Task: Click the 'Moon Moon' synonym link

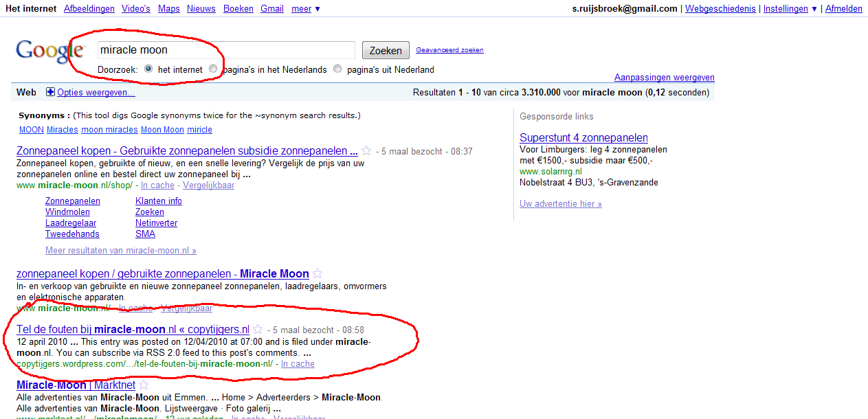Action: point(163,130)
